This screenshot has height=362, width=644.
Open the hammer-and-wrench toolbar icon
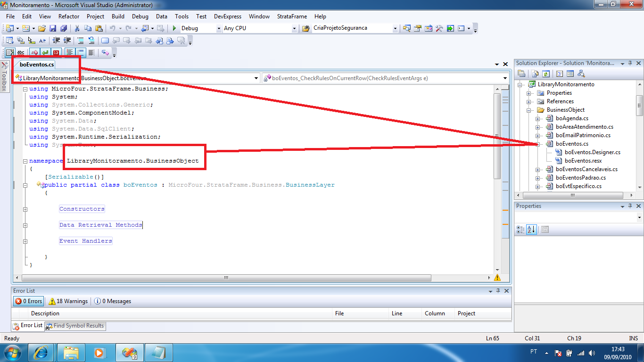[x=439, y=28]
